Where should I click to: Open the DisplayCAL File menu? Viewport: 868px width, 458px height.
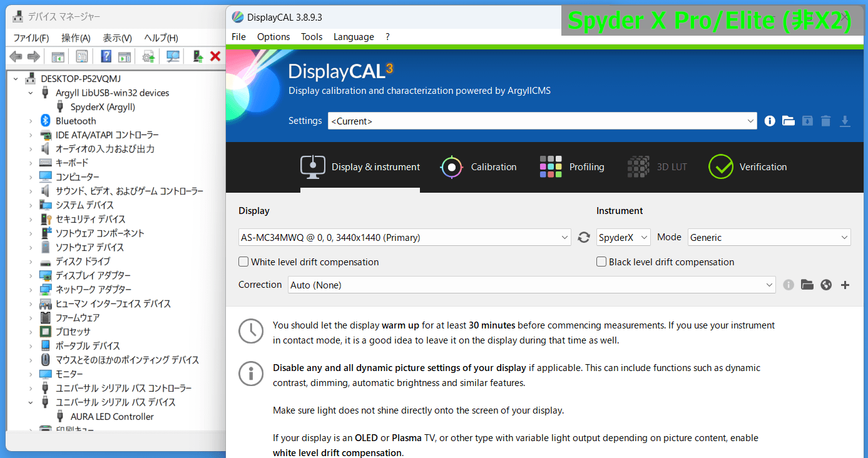238,37
